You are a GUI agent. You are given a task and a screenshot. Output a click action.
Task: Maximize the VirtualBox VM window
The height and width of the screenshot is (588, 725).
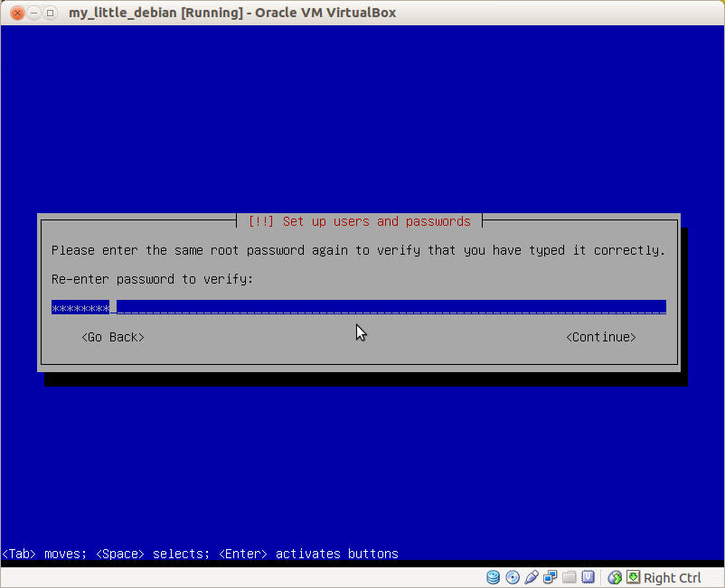(x=51, y=13)
